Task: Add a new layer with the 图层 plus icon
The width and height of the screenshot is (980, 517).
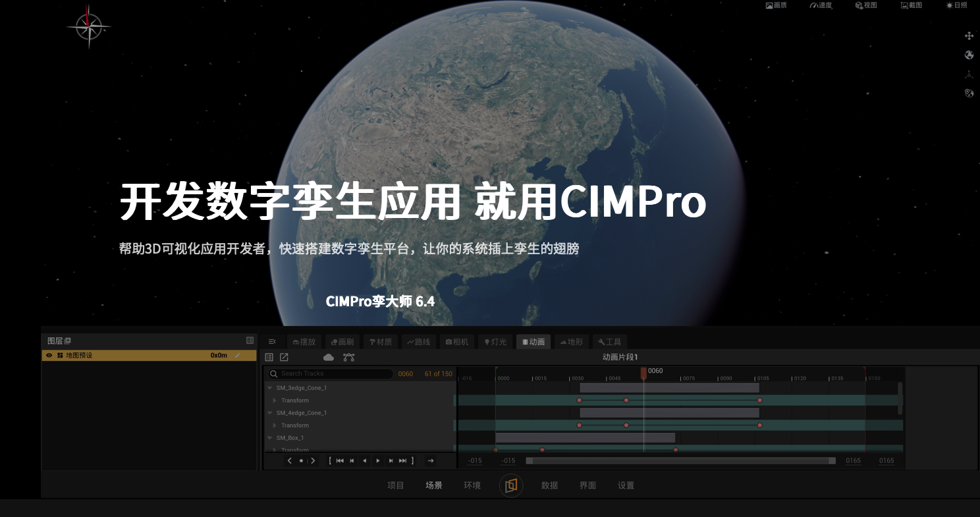Action: pyautogui.click(x=68, y=340)
